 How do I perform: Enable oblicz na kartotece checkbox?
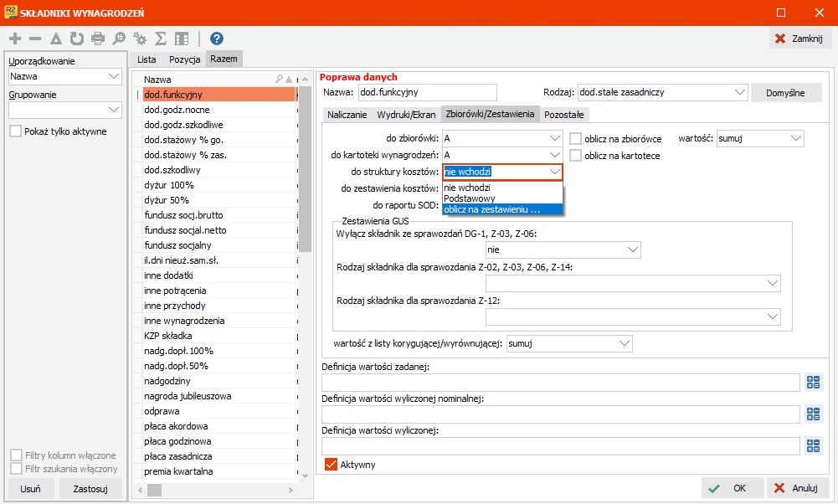pyautogui.click(x=576, y=156)
